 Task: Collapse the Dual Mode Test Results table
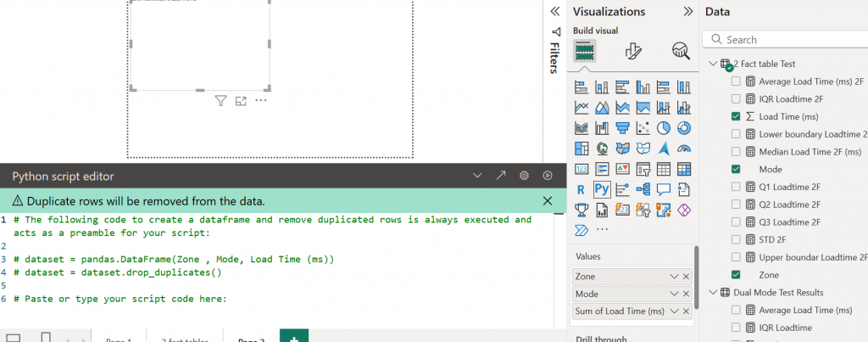(x=711, y=293)
